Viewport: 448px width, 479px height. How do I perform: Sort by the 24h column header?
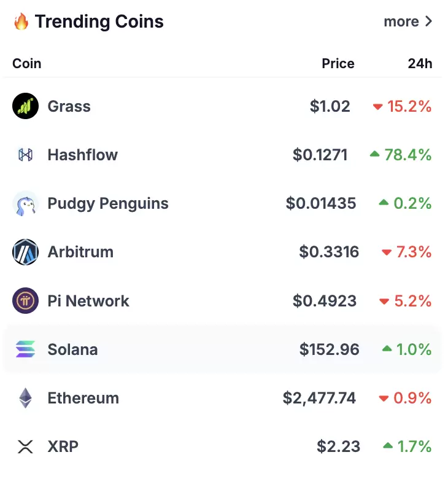point(420,63)
